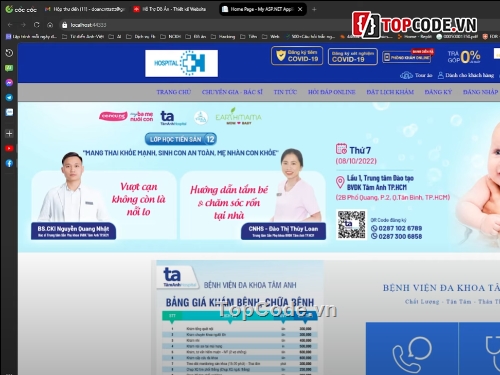500x375 pixels.
Task: Click phone number 0287 300 6858
Action: click(x=397, y=236)
